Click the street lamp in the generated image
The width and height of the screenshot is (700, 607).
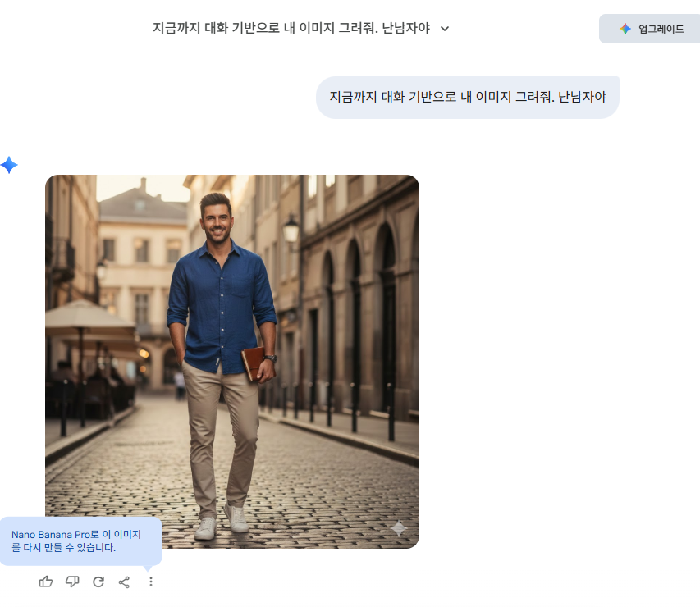pyautogui.click(x=291, y=230)
